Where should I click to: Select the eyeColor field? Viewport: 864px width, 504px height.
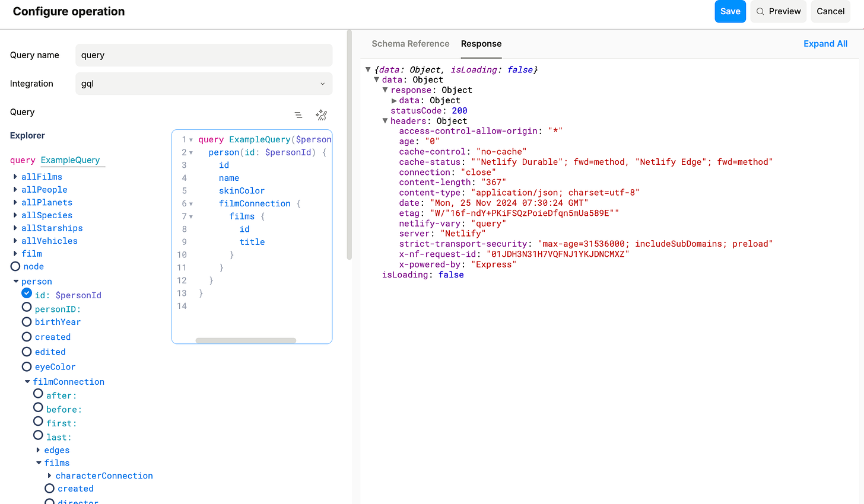tap(27, 366)
